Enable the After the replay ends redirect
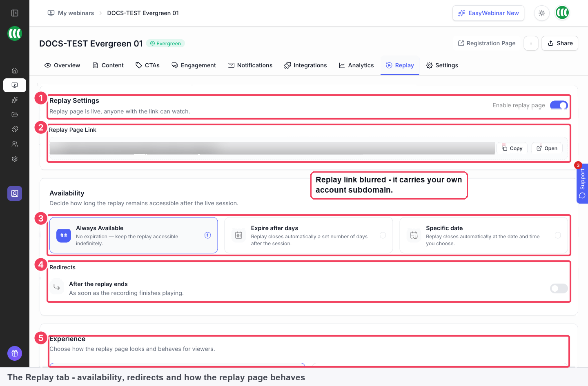This screenshot has width=588, height=386. (559, 288)
